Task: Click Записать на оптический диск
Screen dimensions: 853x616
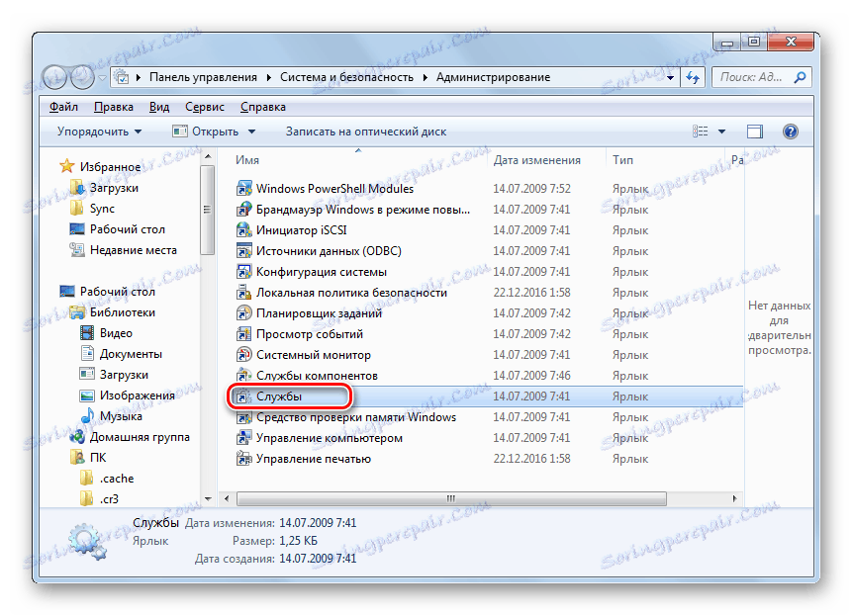Action: tap(365, 132)
